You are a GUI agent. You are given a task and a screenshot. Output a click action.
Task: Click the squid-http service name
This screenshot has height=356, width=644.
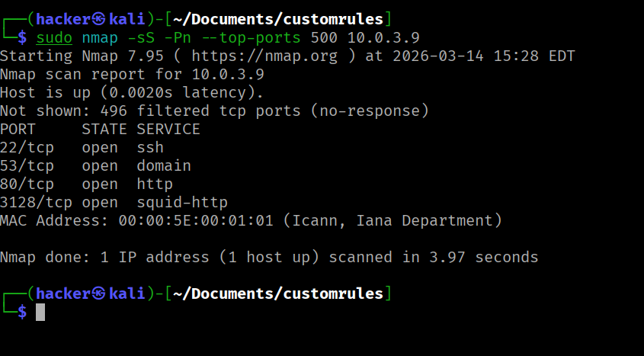[x=181, y=202]
